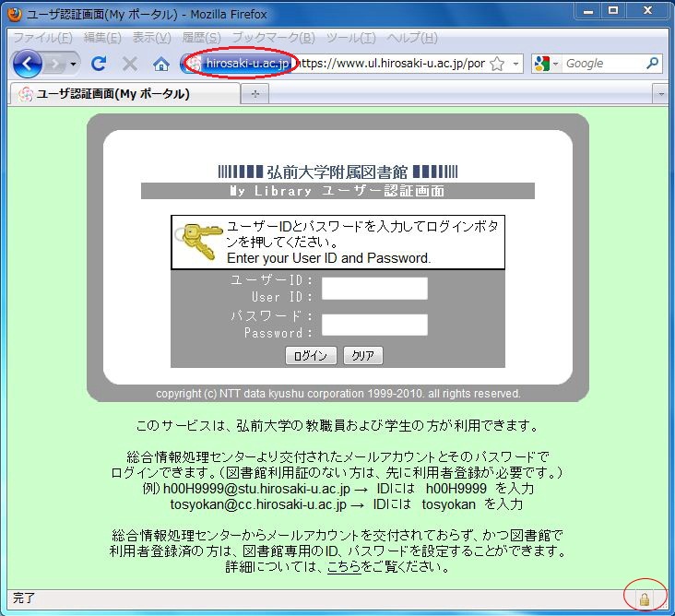Screen dimensions: 675x616
Task: Click the ユーザーID input field
Action: click(374, 289)
